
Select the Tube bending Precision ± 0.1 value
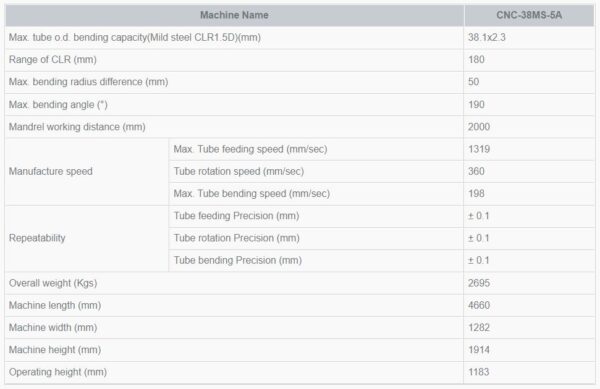click(x=479, y=260)
